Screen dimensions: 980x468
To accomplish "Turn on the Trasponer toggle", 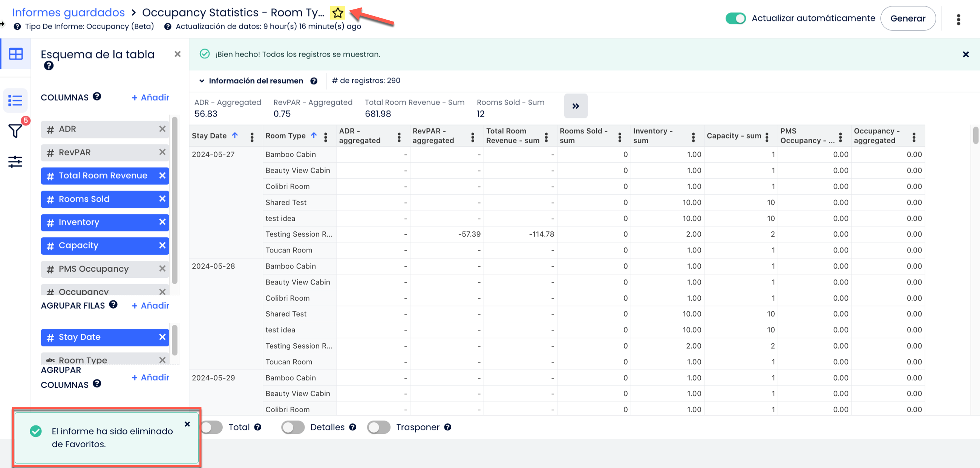I will (378, 427).
